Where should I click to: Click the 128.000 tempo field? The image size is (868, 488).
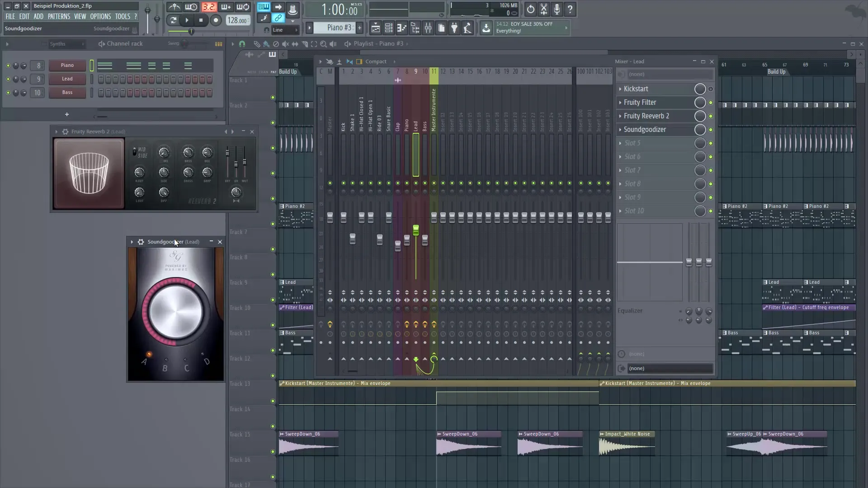(237, 20)
